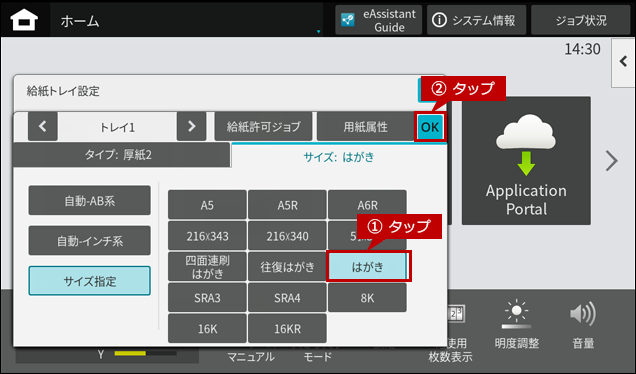Switch to next tray

191,127
